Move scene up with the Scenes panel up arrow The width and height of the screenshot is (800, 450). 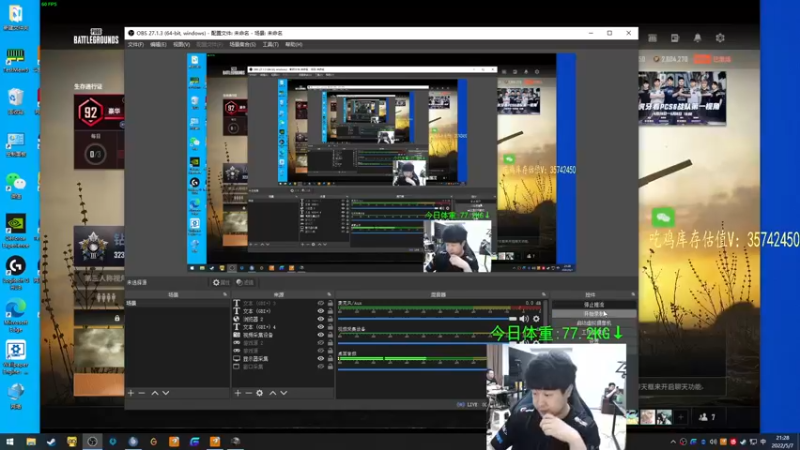[x=155, y=393]
